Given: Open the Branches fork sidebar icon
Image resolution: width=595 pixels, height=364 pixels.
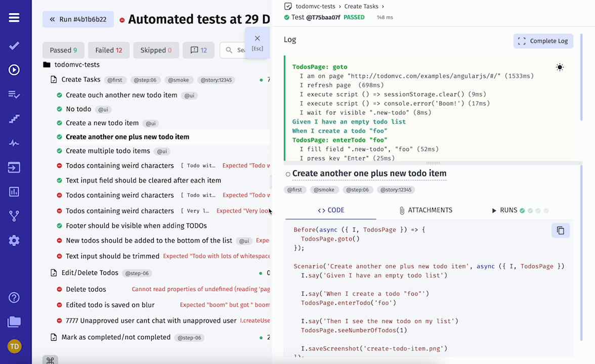Looking at the screenshot, I should [x=14, y=216].
